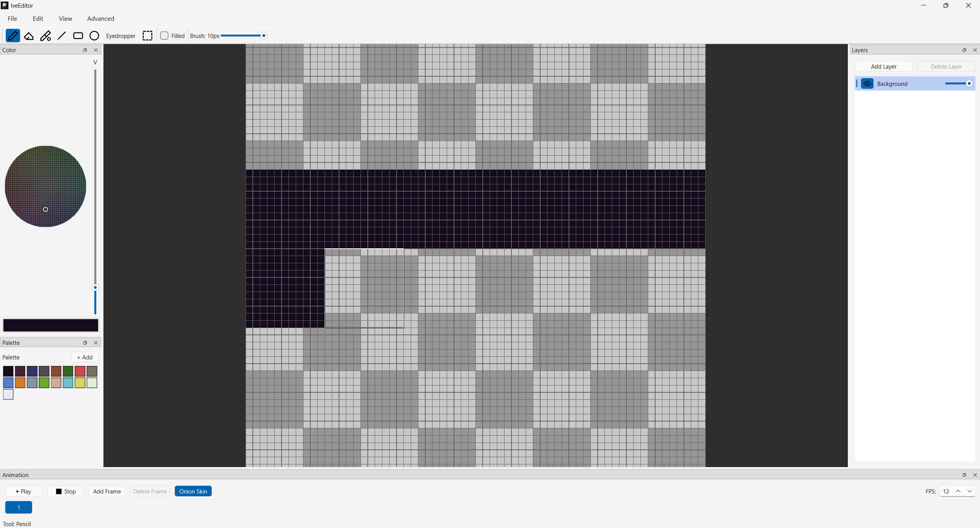Select the Line tool

(x=62, y=36)
